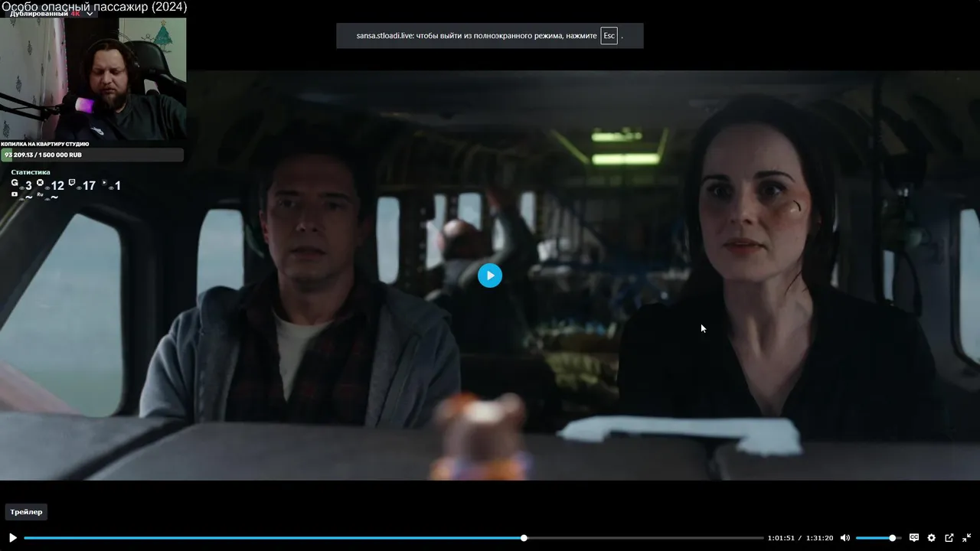
Task: Exit fullscreen using the collapse arrows icon
Action: (x=967, y=538)
